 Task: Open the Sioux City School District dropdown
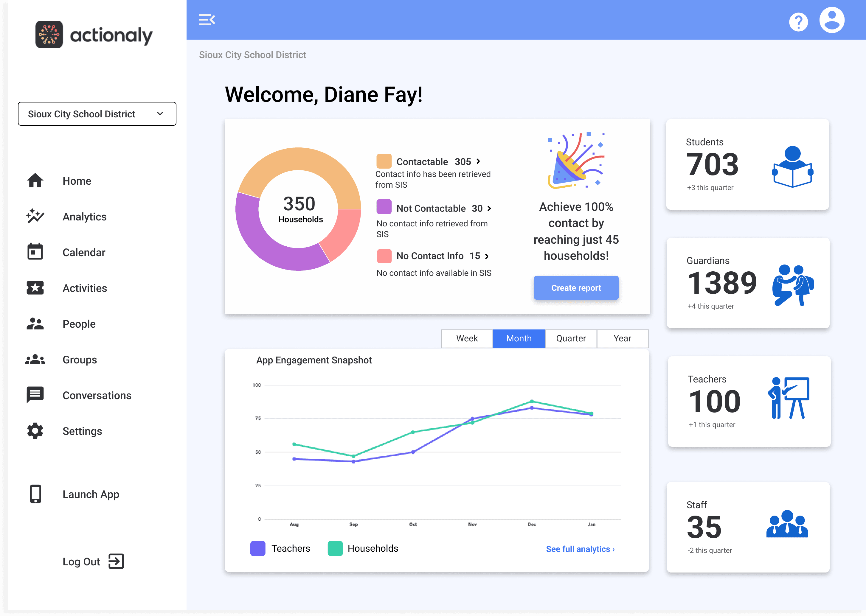[97, 114]
